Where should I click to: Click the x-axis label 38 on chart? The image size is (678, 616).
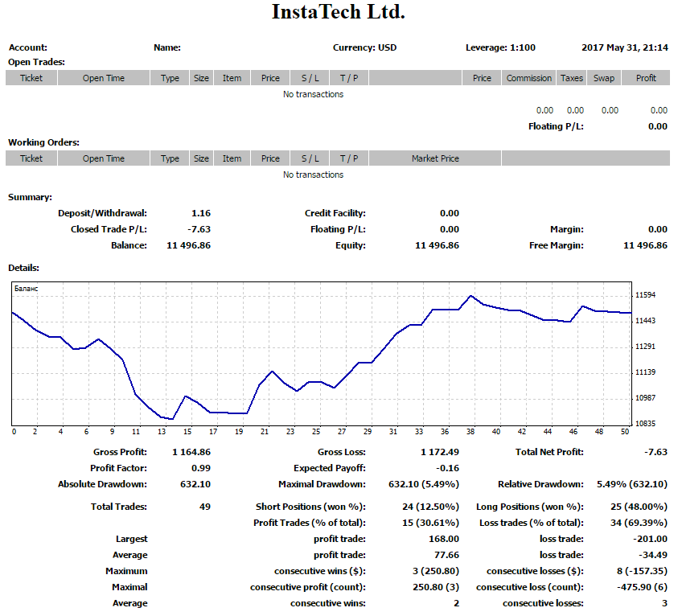click(470, 431)
